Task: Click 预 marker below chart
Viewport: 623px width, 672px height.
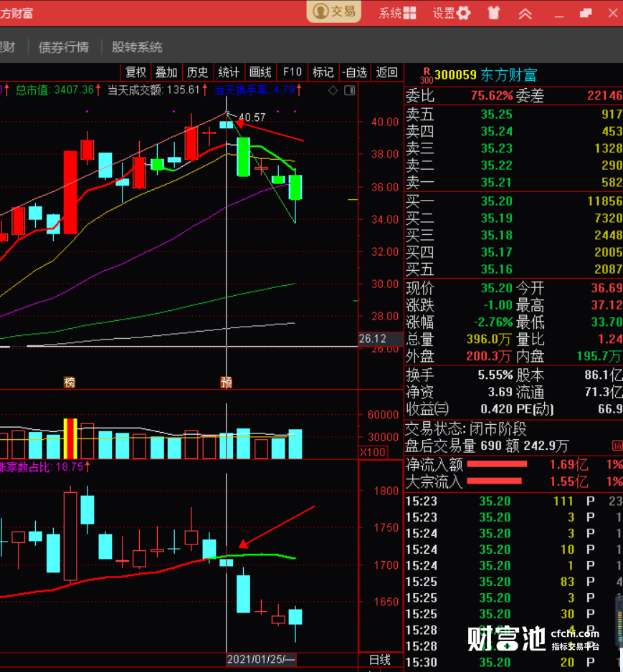Action: coord(227,382)
